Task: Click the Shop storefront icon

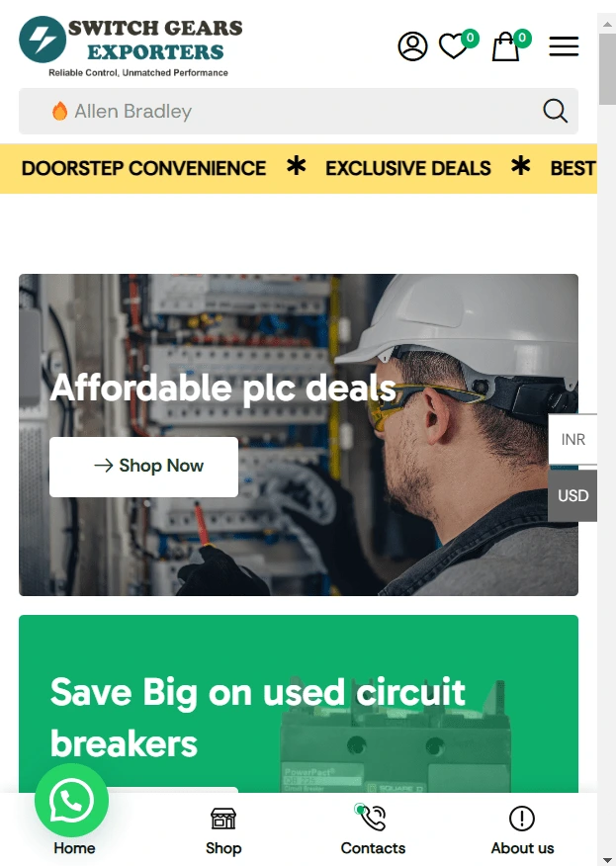Action: pos(223,819)
